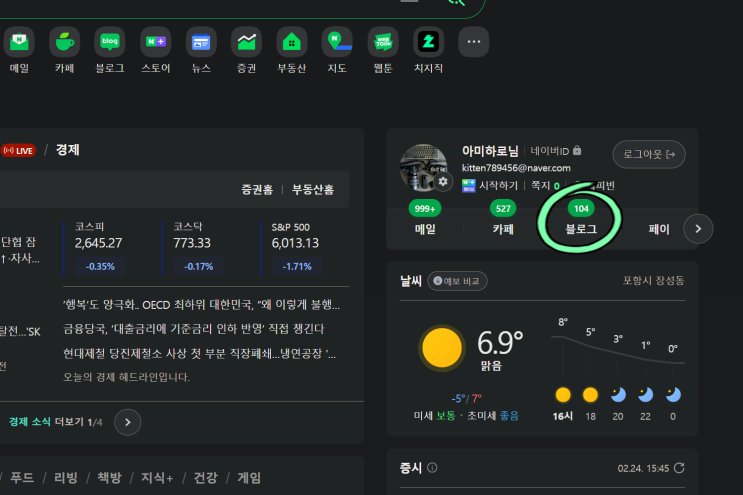Click 경제 소식 더보기 link
743x495 pixels.
point(44,422)
